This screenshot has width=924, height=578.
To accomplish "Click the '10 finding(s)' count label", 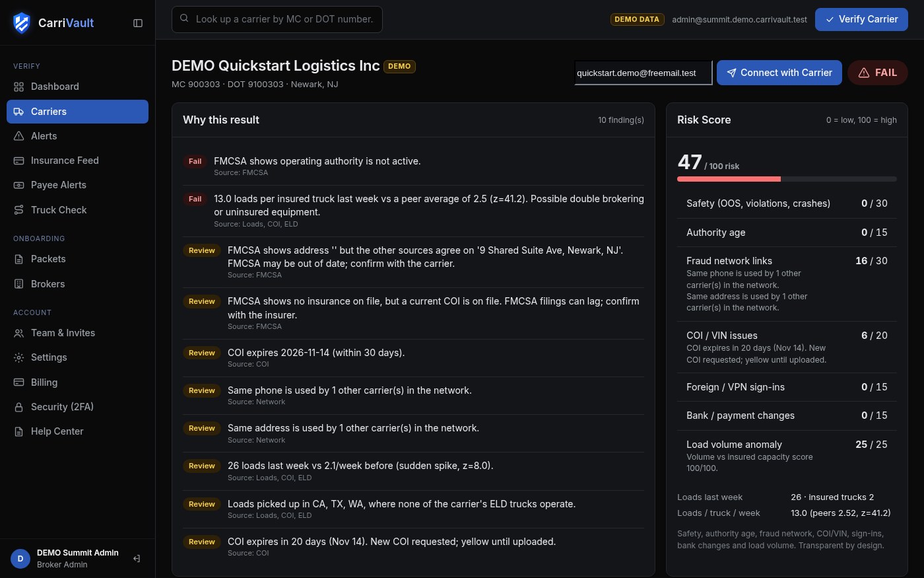I will pos(621,120).
